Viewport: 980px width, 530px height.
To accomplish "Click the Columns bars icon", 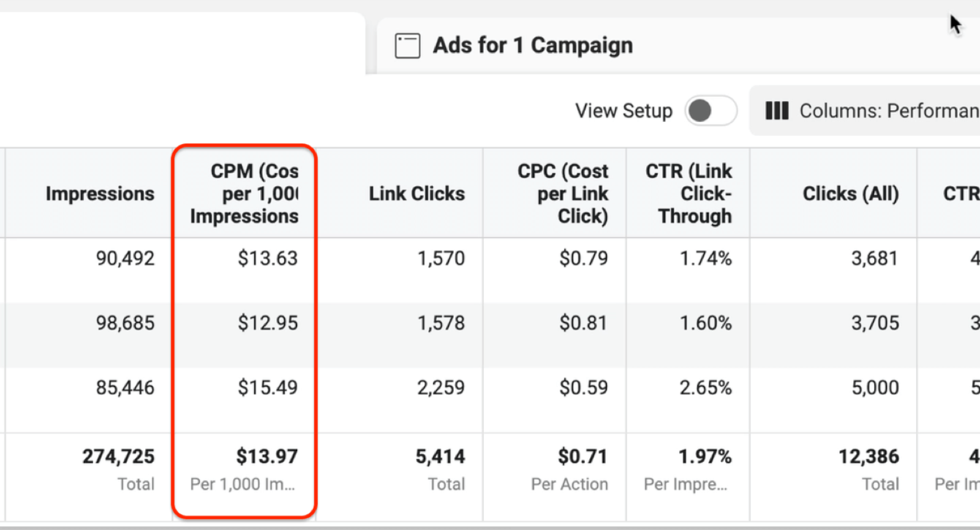I will [777, 111].
